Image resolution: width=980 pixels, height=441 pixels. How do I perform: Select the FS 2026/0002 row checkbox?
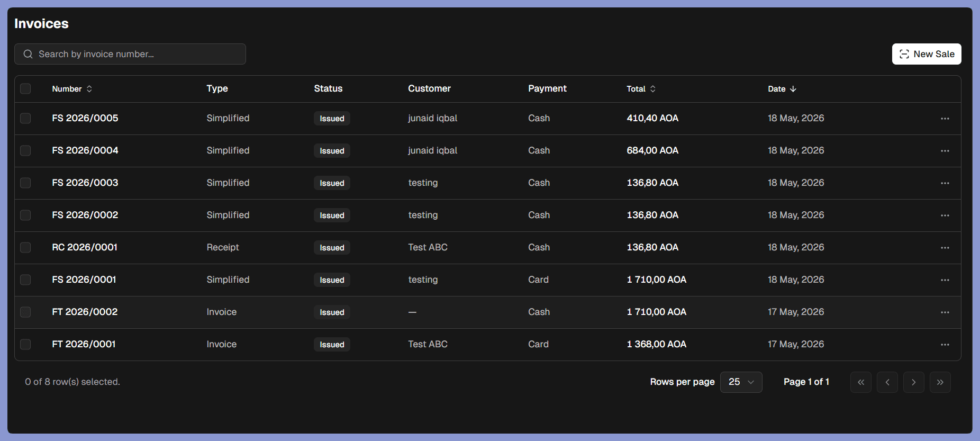tap(25, 215)
